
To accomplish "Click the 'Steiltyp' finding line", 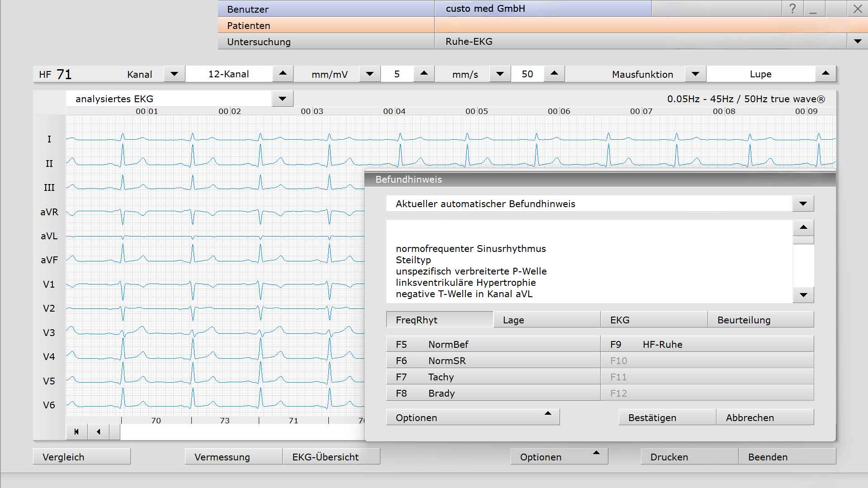I will click(x=413, y=260).
